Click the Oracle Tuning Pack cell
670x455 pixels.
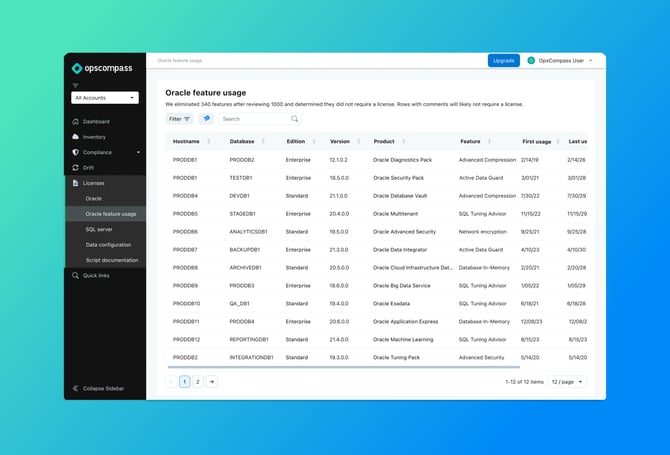coord(396,357)
